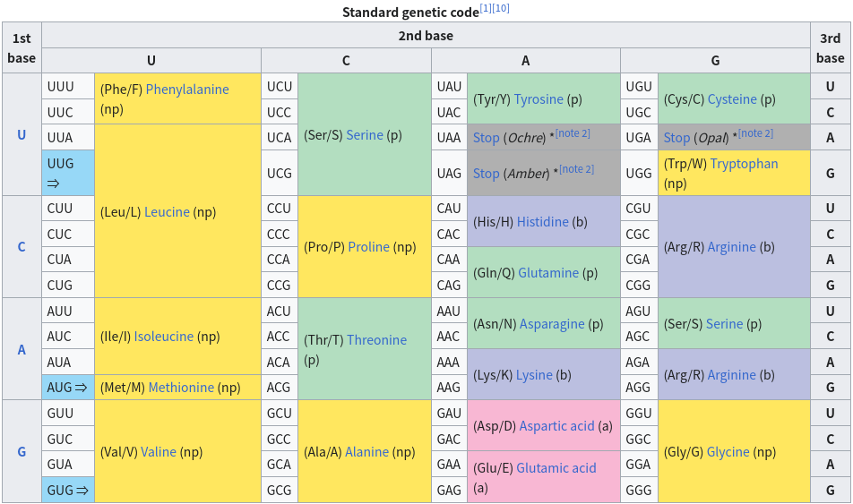Image resolution: width=853 pixels, height=504 pixels.
Task: Click the blue AUG start codon cell
Action: (67, 388)
